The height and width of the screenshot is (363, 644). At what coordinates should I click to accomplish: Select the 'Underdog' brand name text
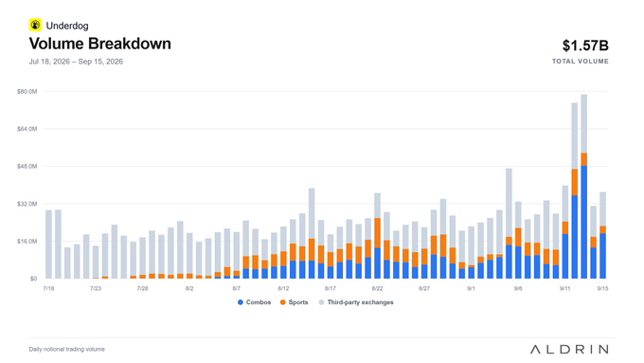click(x=67, y=26)
